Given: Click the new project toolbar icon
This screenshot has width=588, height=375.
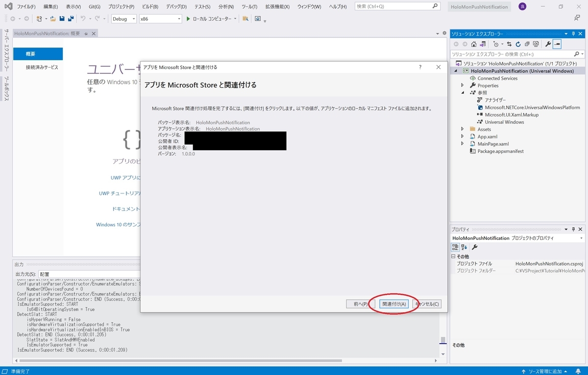Looking at the screenshot, I should [x=39, y=19].
